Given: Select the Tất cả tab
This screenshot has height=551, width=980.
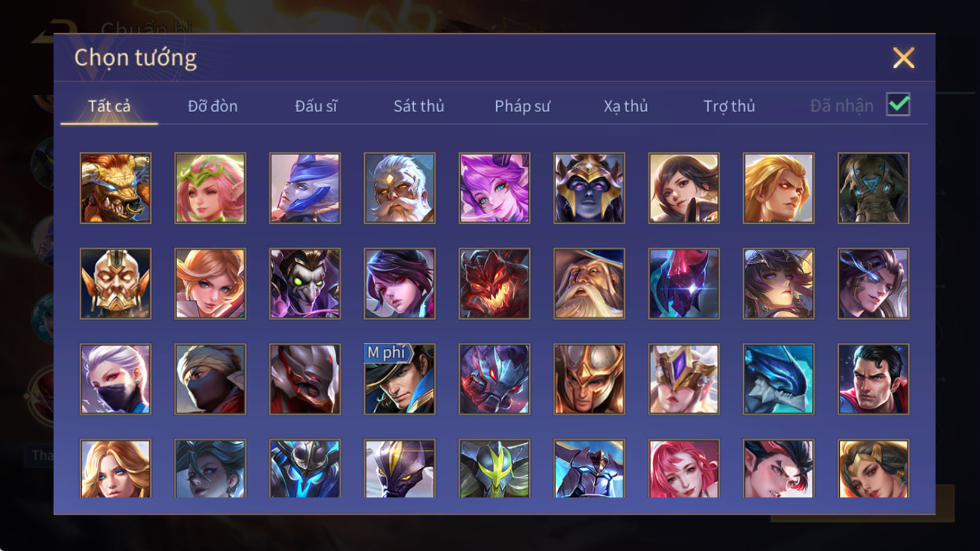Looking at the screenshot, I should pos(109,106).
